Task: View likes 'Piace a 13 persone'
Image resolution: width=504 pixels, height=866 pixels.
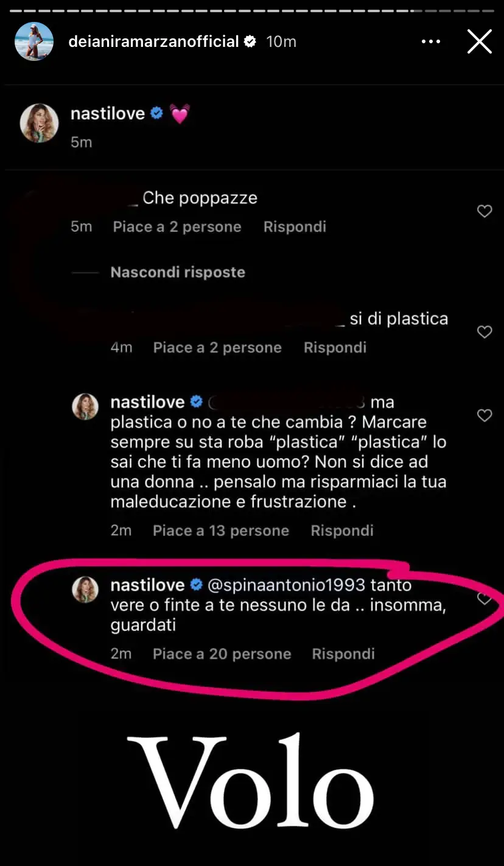Action: point(220,530)
